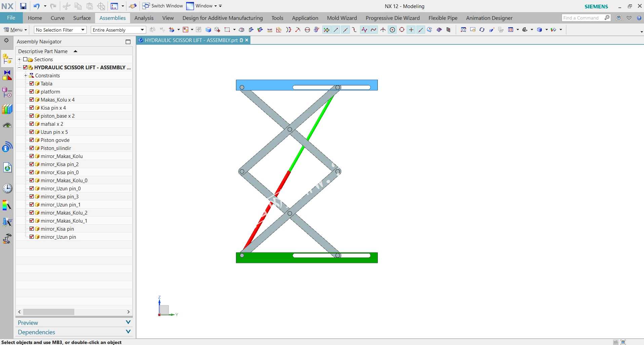Open the Mold Wizard ribbon tab

point(342,18)
